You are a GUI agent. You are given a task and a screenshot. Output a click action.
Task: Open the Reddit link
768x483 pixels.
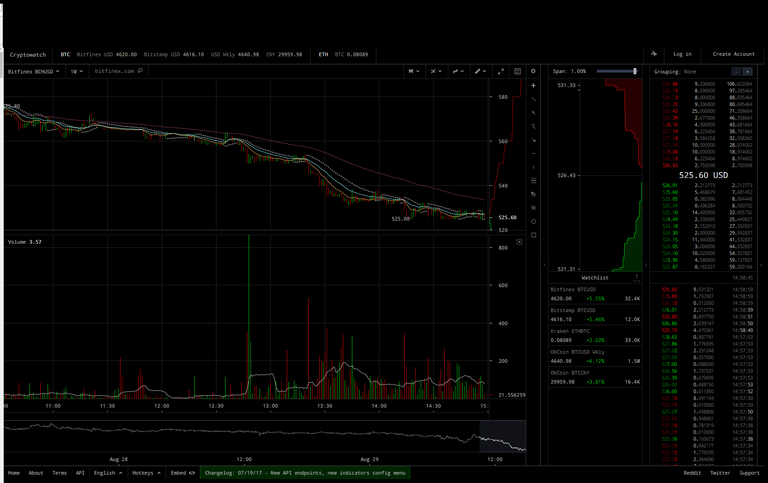coord(692,473)
